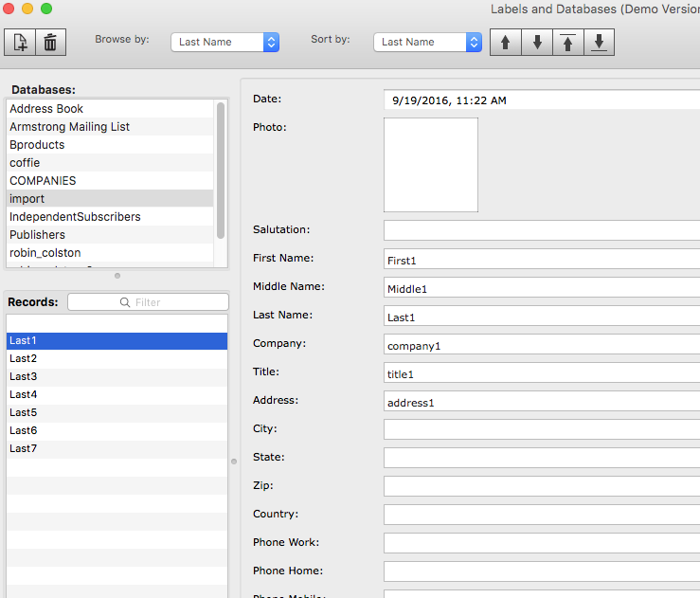
Task: Click the move up arrow icon
Action: point(505,43)
